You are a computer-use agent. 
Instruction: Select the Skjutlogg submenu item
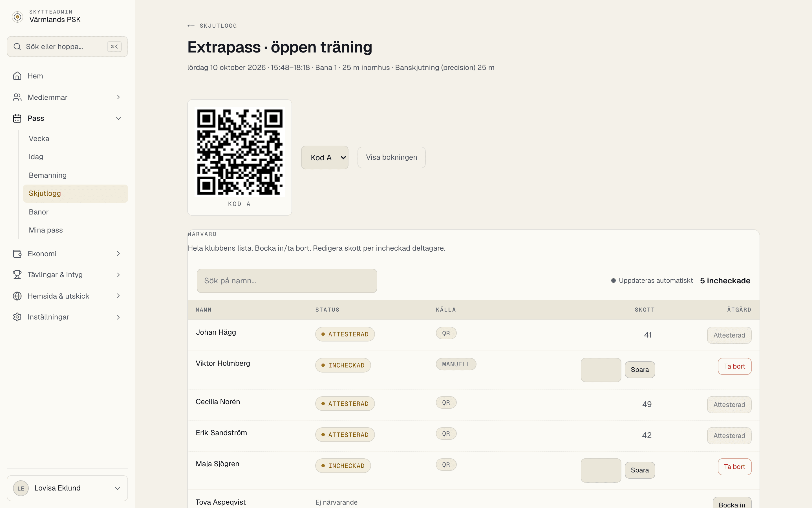75,194
